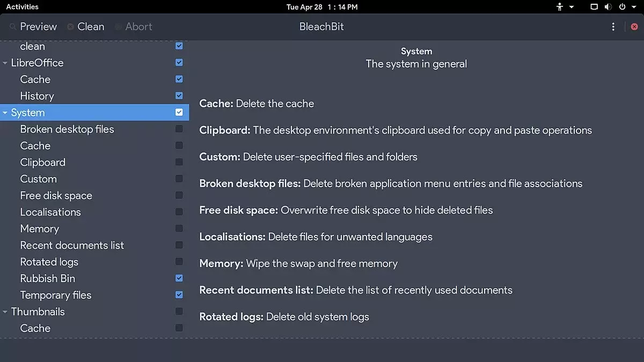This screenshot has width=644, height=362.
Task: Select the Rotated logs entry
Action: point(49,262)
